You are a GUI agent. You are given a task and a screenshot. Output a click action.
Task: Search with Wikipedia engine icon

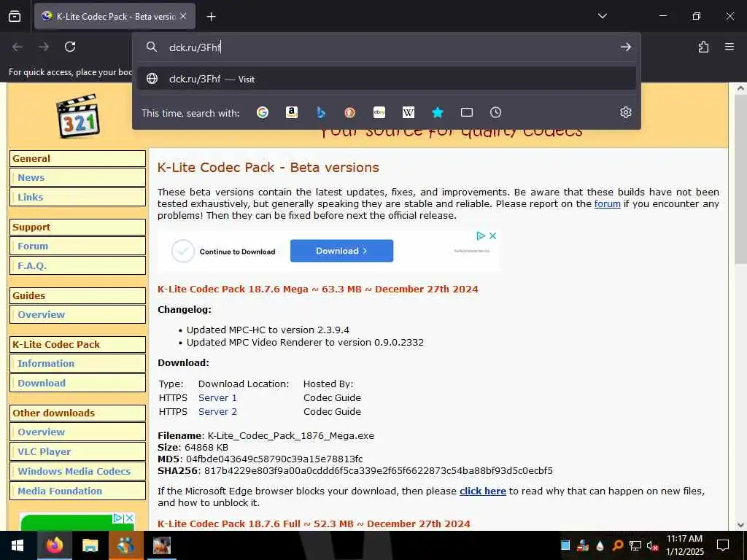[409, 112]
